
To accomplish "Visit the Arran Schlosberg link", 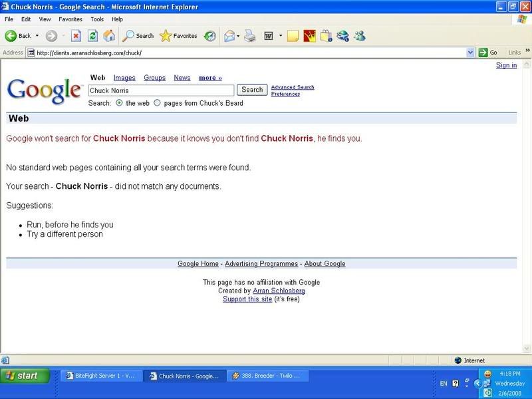I will pos(279,291).
